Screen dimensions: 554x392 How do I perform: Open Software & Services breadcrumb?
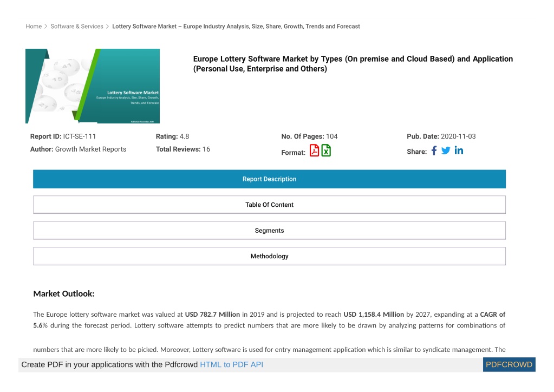click(x=77, y=27)
